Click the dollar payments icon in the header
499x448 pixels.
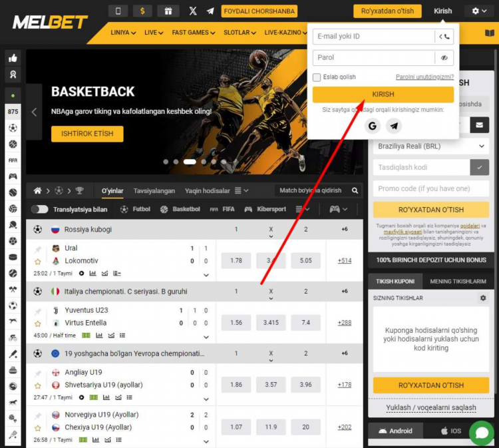point(142,11)
